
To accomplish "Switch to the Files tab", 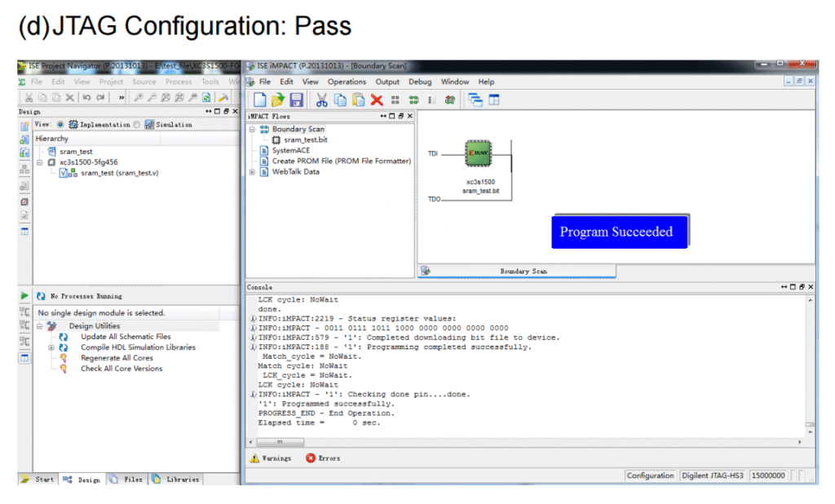I will coord(127,480).
